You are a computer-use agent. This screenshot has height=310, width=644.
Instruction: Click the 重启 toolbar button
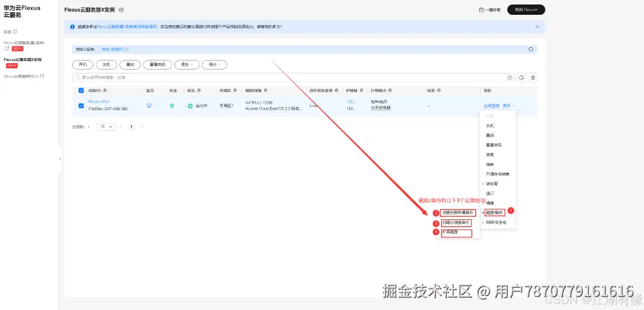tap(130, 64)
